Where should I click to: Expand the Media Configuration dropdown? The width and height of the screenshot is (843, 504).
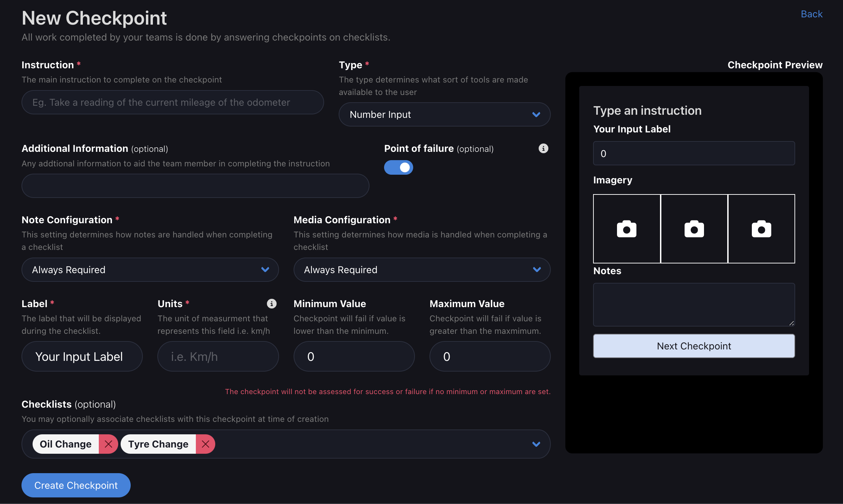(422, 270)
